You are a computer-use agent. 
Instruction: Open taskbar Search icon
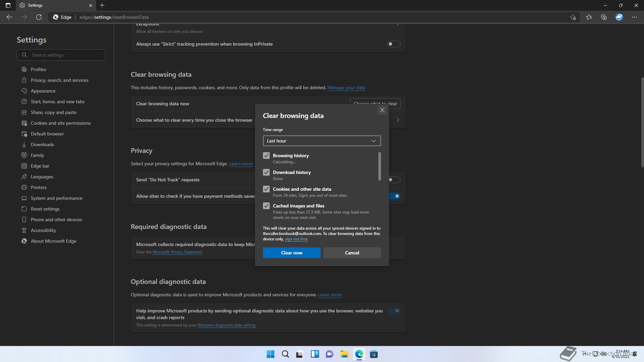click(x=285, y=354)
